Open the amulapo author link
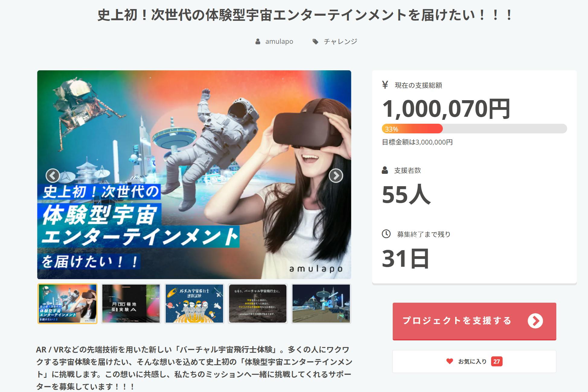588x392 pixels. (279, 42)
